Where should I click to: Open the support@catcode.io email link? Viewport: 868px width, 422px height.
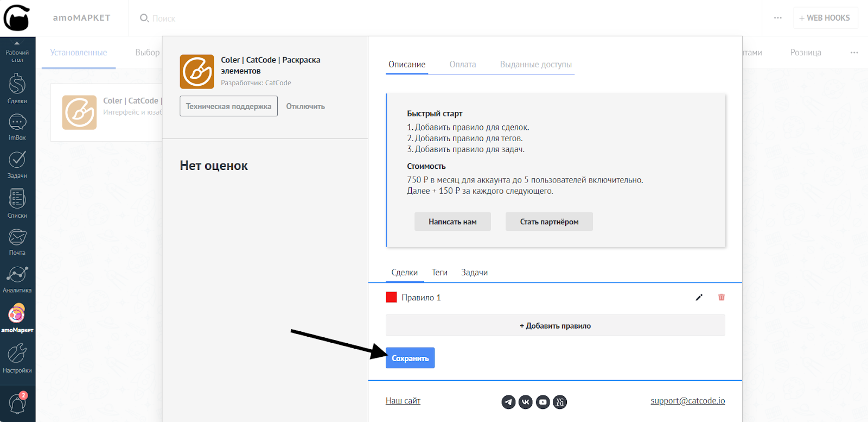coord(687,401)
